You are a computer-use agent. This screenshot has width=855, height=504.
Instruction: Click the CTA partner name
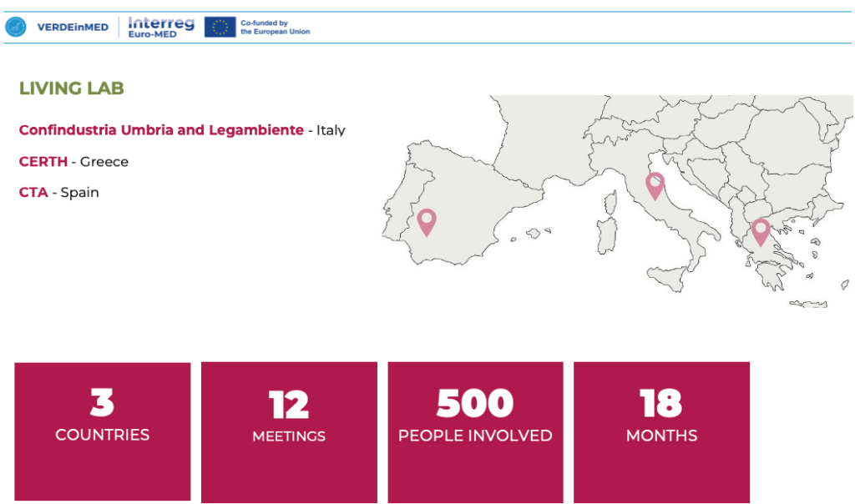(x=33, y=192)
